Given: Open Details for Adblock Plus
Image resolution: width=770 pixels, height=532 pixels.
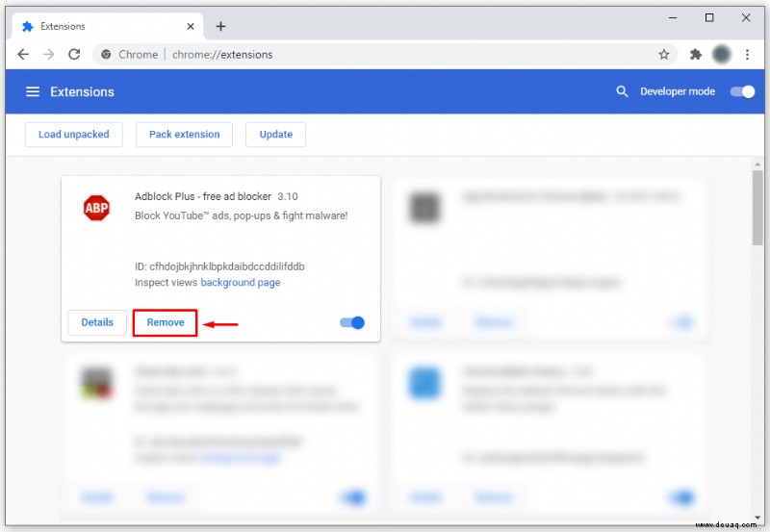Looking at the screenshot, I should (x=97, y=322).
